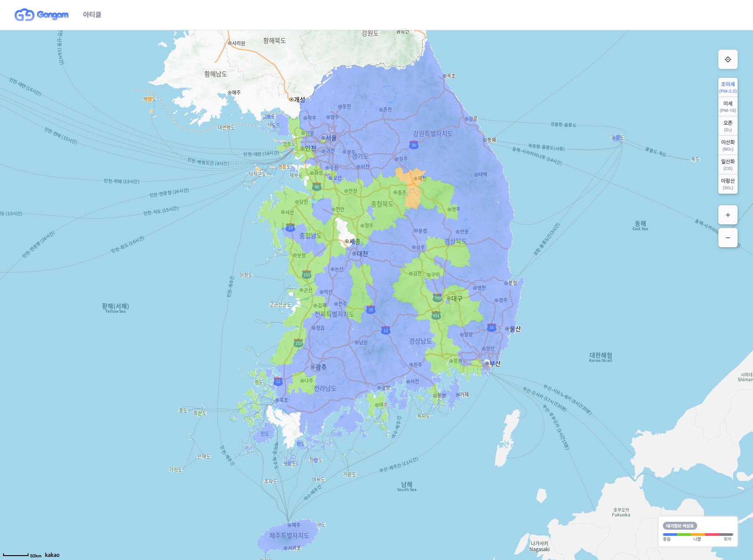The height and width of the screenshot is (560, 753).
Task: Click the Sejong (세종) marker
Action: pyautogui.click(x=347, y=241)
